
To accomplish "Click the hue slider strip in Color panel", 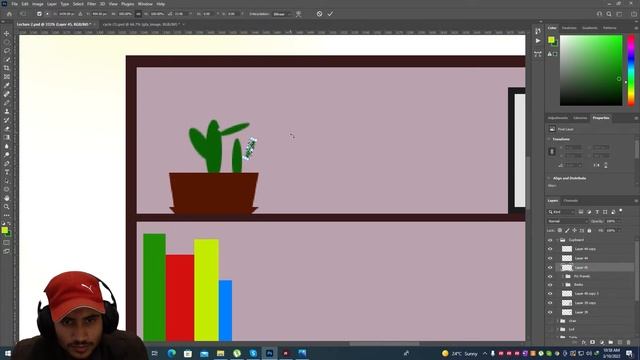I will 631,71.
